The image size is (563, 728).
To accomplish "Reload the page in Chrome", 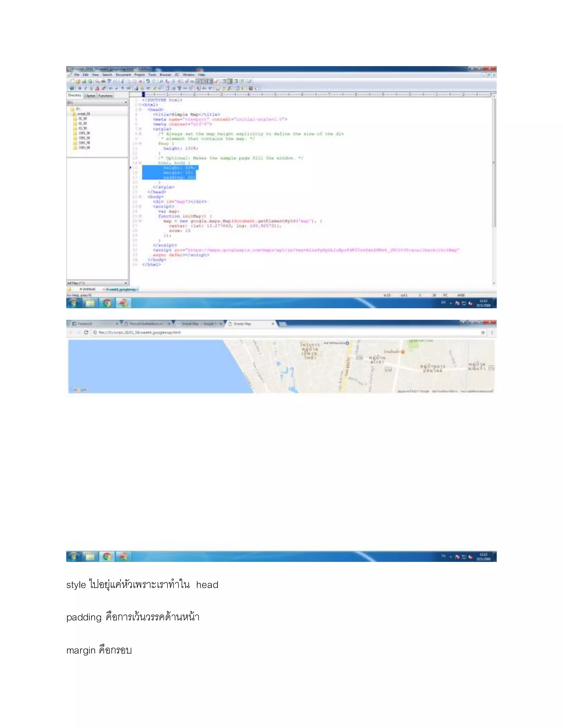I will 86,332.
